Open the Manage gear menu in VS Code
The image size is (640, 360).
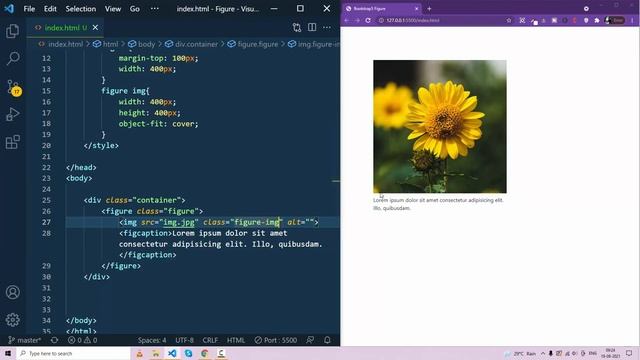pos(13,320)
